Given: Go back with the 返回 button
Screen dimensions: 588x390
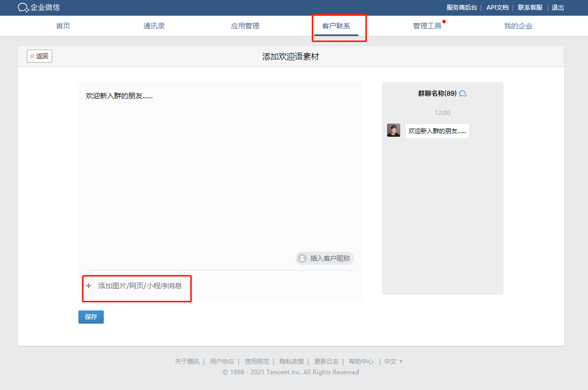Looking at the screenshot, I should click(39, 56).
